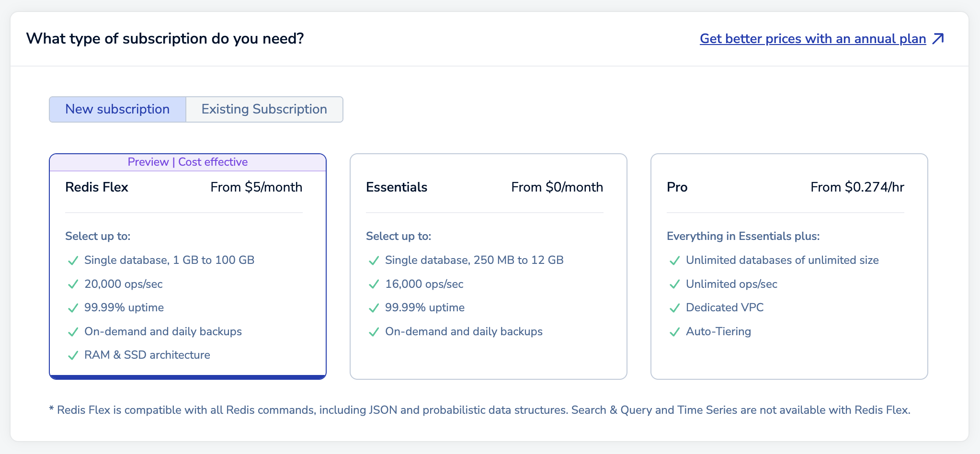
Task: Click checkmark next to 250 MB to 12 GB
Action: [374, 261]
